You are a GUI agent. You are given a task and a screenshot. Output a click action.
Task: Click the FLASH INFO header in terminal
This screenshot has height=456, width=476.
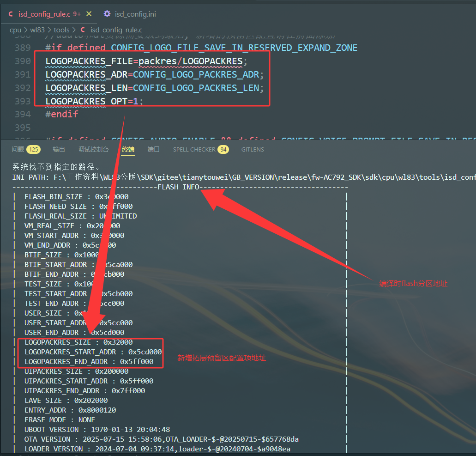[x=179, y=187]
